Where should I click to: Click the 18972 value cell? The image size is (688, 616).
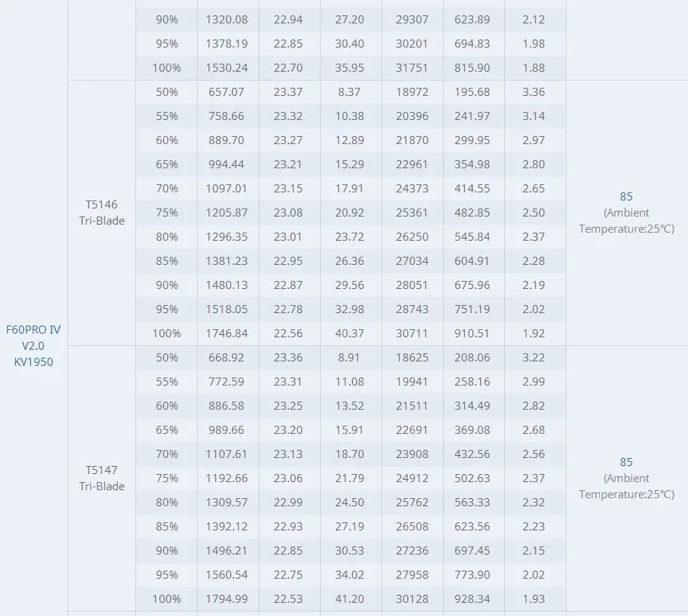pos(411,91)
